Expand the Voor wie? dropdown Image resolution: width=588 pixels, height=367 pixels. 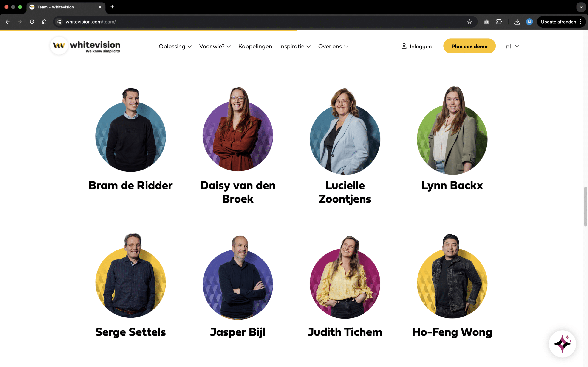pos(215,46)
